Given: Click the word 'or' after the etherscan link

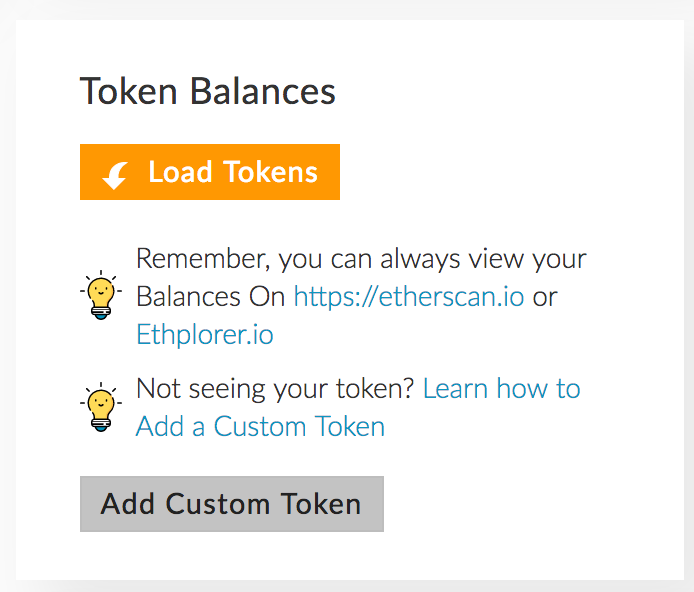Looking at the screenshot, I should (545, 297).
